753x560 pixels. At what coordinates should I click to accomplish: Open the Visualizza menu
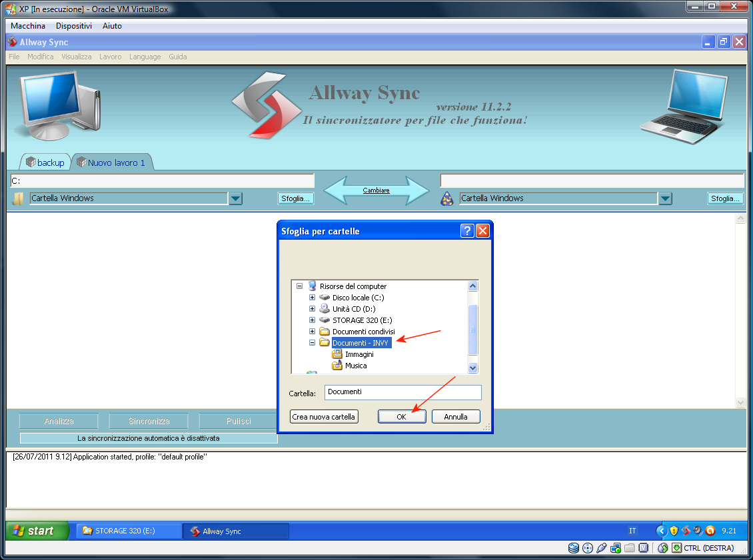click(77, 57)
